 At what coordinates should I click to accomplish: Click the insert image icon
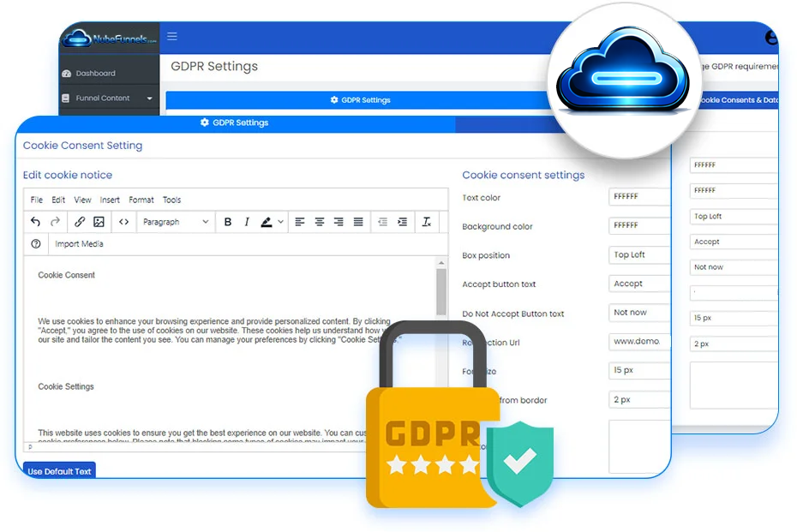(x=99, y=222)
